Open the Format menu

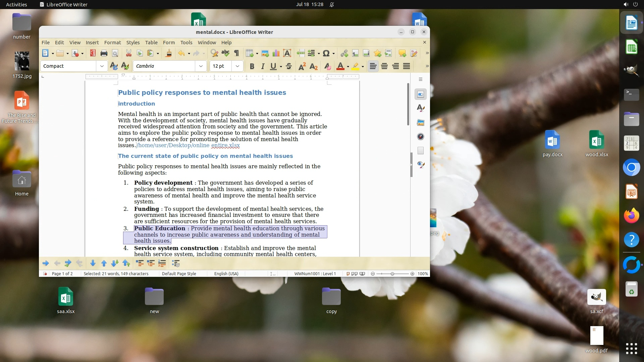112,43
